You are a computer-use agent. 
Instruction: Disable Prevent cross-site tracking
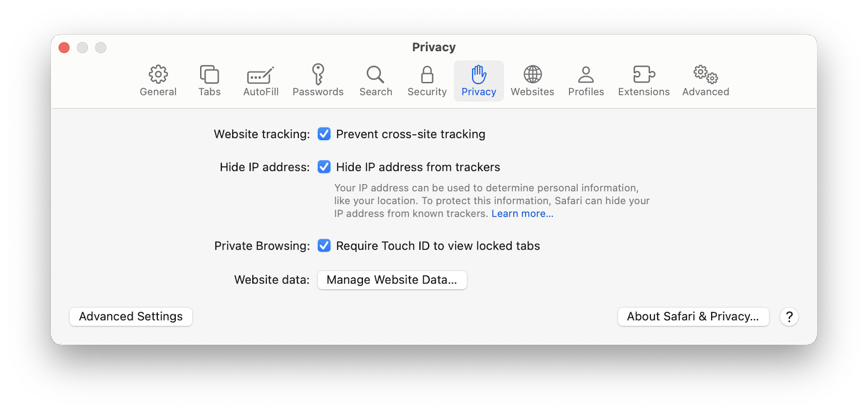pyautogui.click(x=324, y=134)
